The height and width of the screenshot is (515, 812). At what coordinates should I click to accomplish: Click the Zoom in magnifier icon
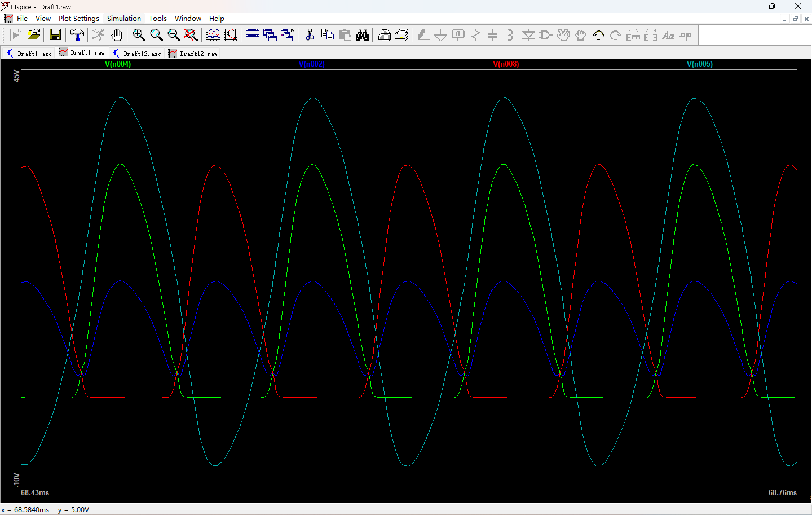[139, 35]
